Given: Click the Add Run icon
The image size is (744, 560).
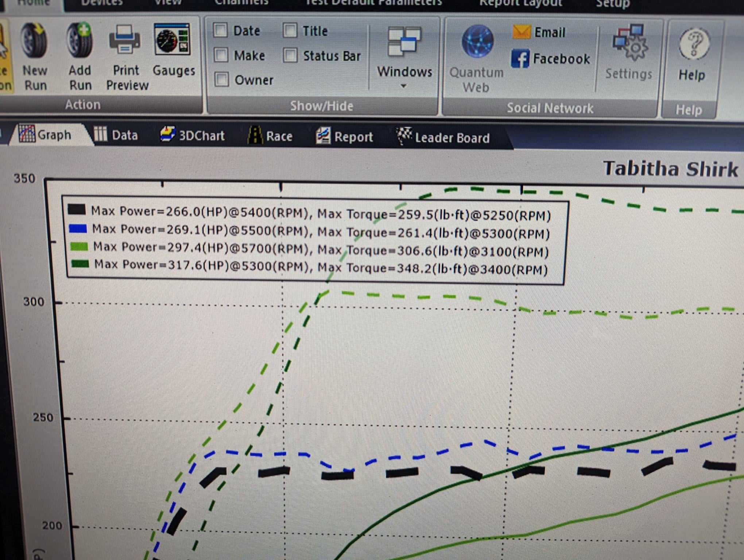Looking at the screenshot, I should click(x=80, y=55).
